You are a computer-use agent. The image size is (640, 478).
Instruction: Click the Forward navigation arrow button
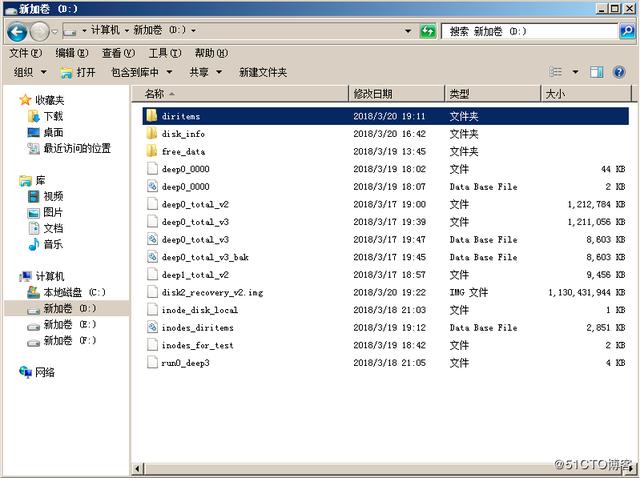click(40, 31)
